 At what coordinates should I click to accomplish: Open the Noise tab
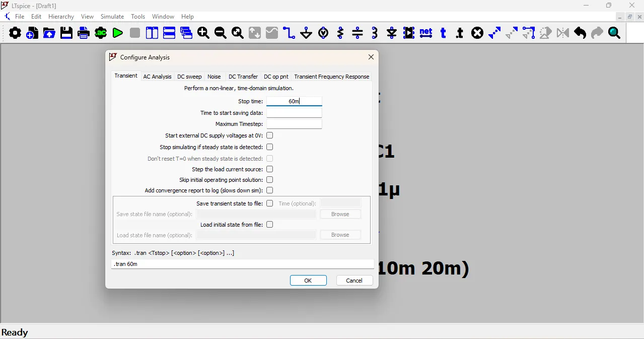tap(214, 77)
